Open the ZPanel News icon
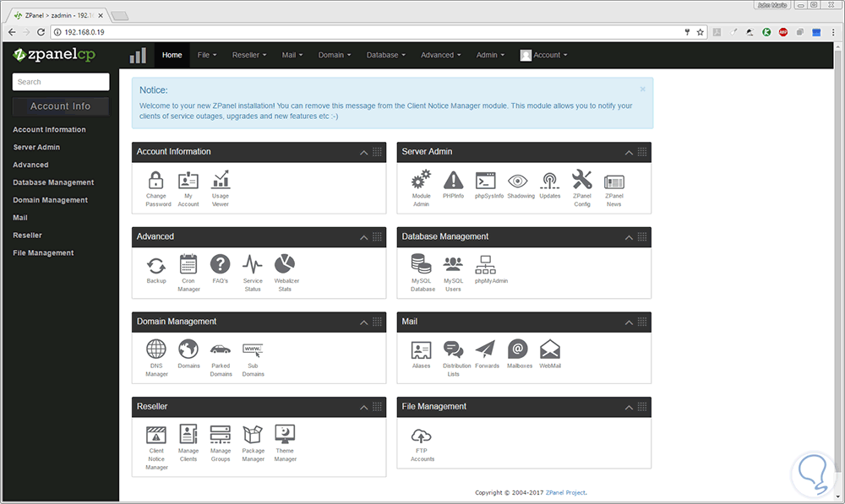Image resolution: width=845 pixels, height=504 pixels. point(614,182)
